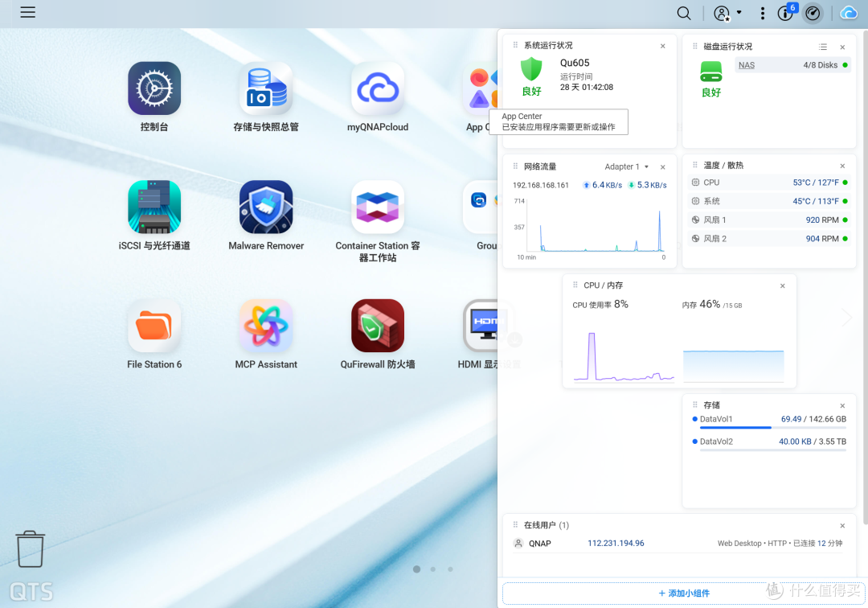The width and height of the screenshot is (868, 608).
Task: Close the 温度 / 散热 widget
Action: click(x=842, y=166)
